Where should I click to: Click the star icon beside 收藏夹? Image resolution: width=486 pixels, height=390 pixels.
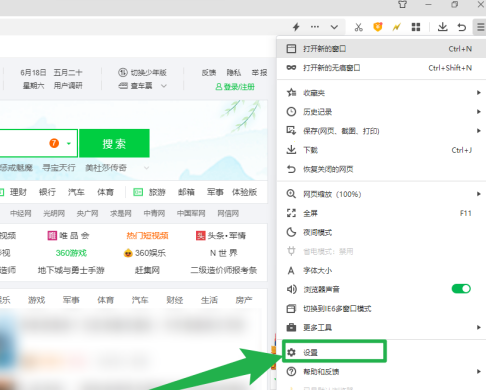pos(291,92)
